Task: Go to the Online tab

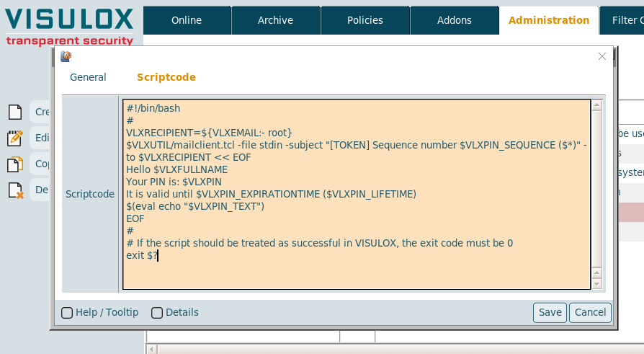Action: tap(187, 20)
